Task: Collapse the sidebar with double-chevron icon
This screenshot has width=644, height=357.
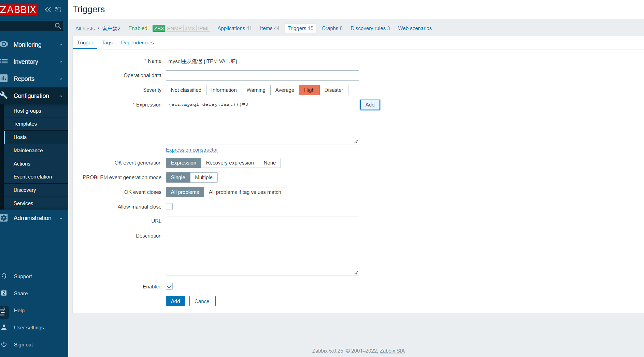Action: [x=48, y=10]
